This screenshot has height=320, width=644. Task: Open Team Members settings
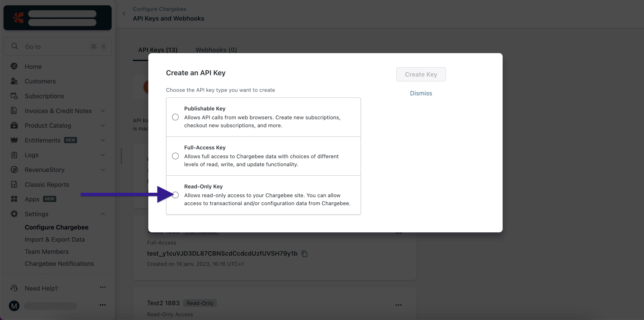(x=47, y=252)
